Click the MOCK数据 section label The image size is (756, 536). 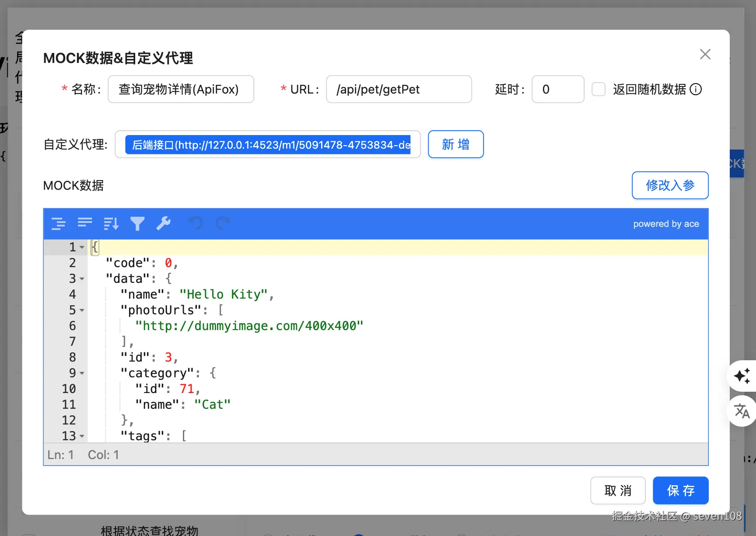click(x=73, y=186)
